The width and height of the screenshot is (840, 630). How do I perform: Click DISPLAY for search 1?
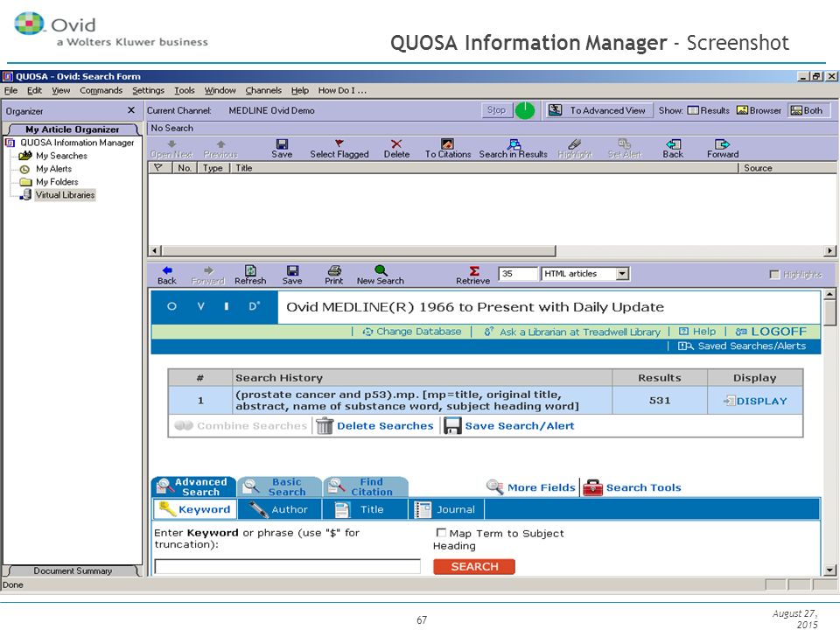click(x=755, y=402)
